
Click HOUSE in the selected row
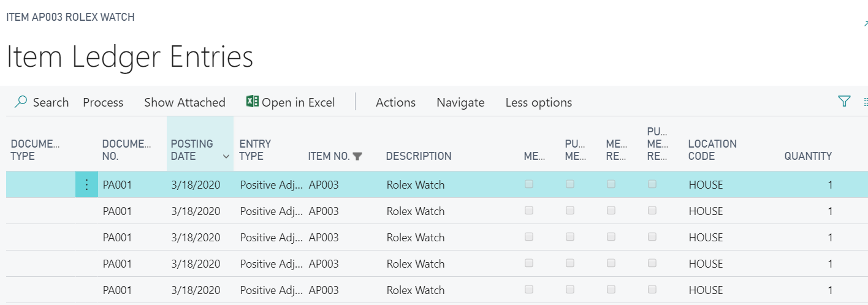[x=706, y=185]
